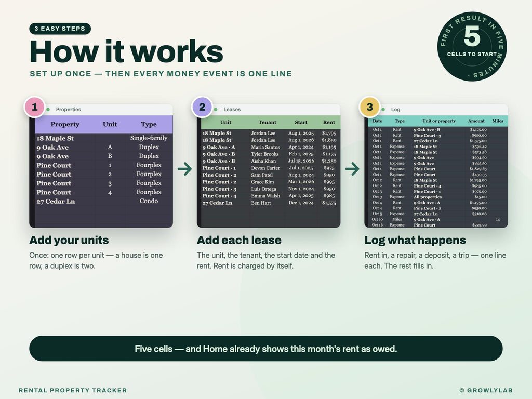Image resolution: width=532 pixels, height=399 pixels.
Task: Click the 'Condo' type cell
Action: coord(149,201)
